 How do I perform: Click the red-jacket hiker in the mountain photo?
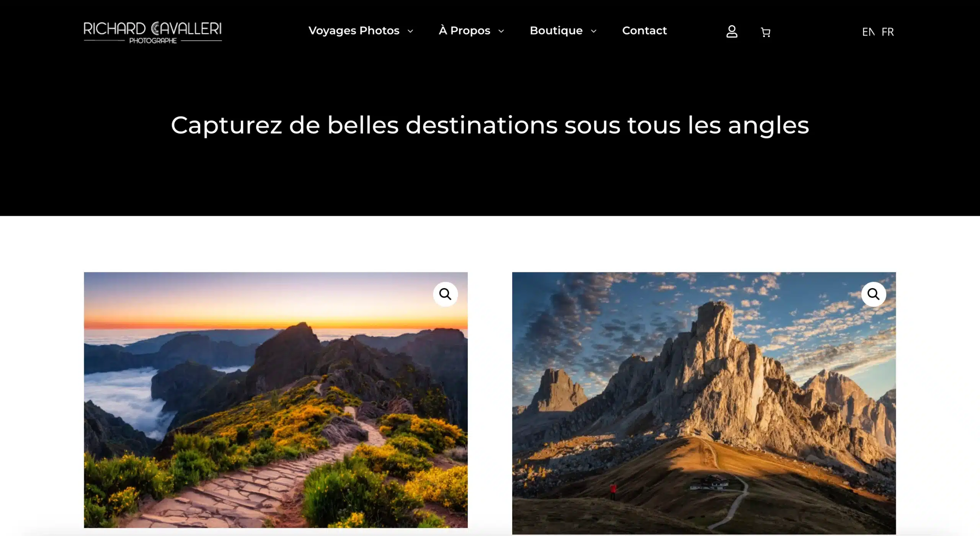pyautogui.click(x=613, y=491)
